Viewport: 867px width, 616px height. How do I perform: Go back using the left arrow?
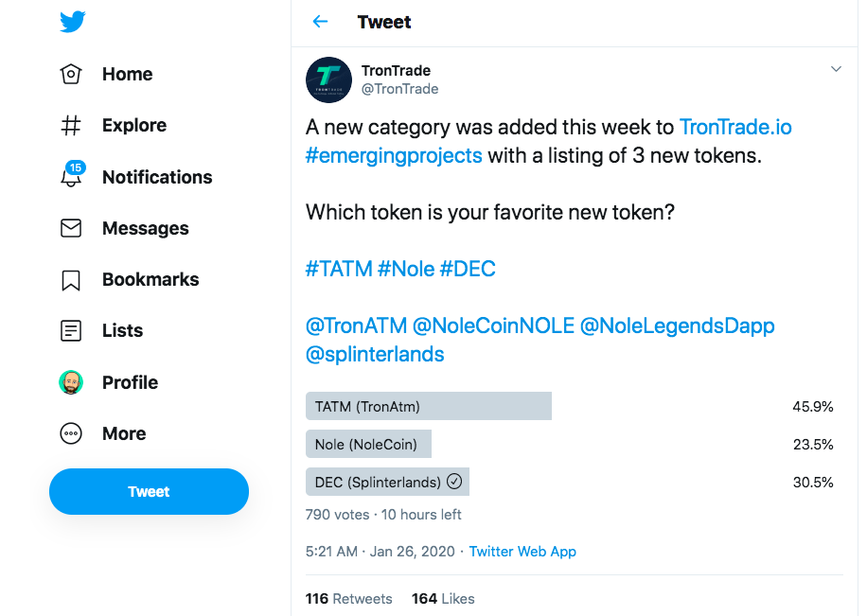point(320,22)
